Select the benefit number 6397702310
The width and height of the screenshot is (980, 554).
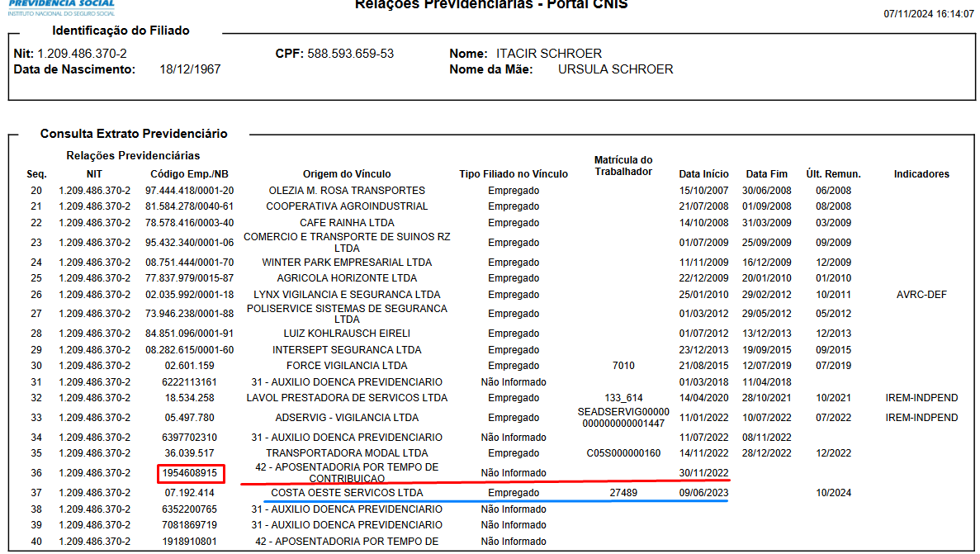click(189, 438)
